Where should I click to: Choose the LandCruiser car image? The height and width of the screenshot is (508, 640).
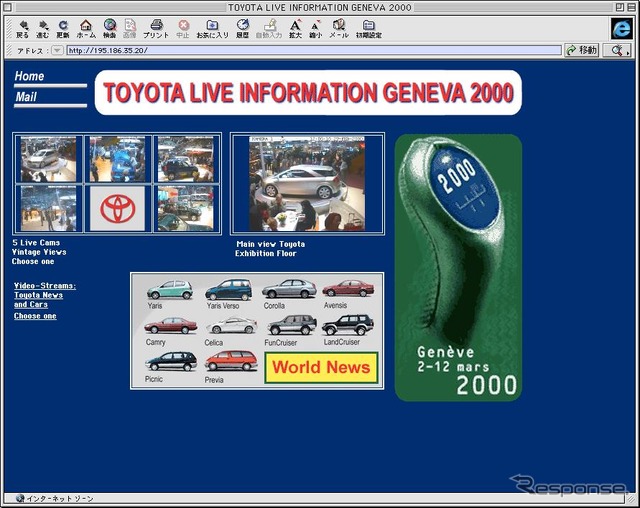click(x=348, y=325)
